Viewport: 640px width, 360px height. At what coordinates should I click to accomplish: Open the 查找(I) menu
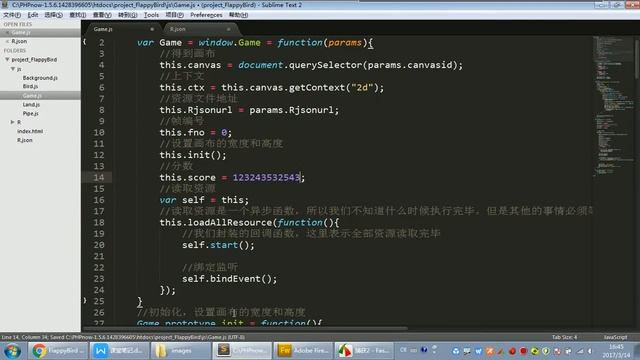(78, 15)
